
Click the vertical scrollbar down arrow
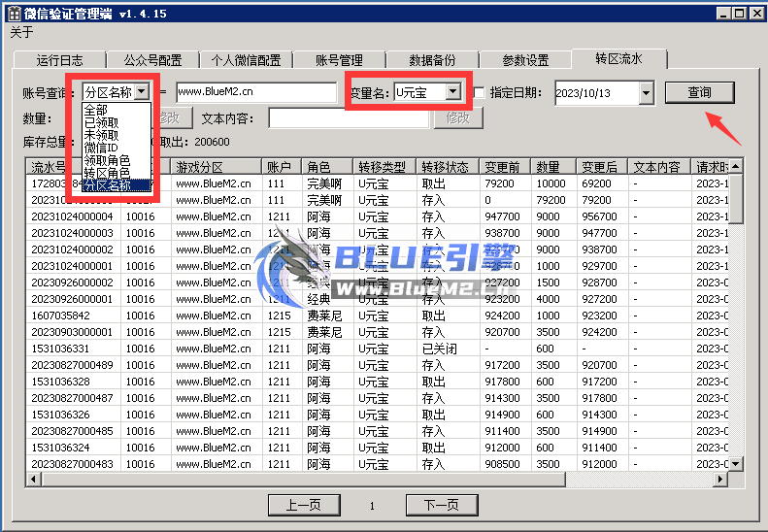[x=735, y=463]
